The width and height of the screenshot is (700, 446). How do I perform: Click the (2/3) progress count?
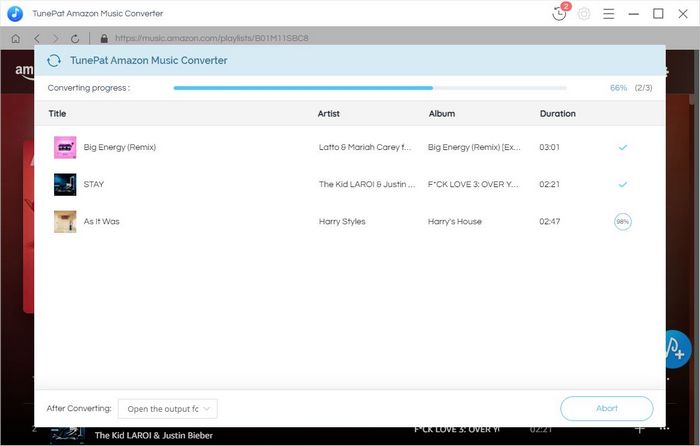pyautogui.click(x=643, y=88)
